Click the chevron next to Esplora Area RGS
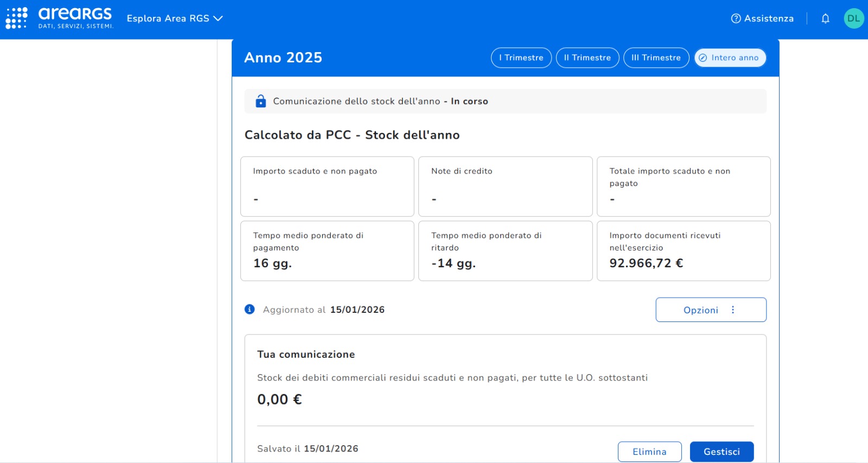868x463 pixels. [x=218, y=18]
